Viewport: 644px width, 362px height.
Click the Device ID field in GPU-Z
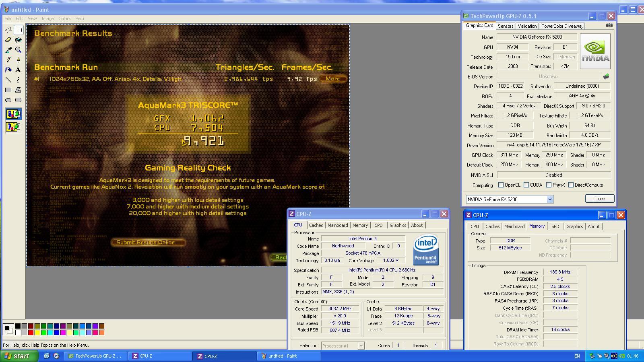click(x=510, y=86)
